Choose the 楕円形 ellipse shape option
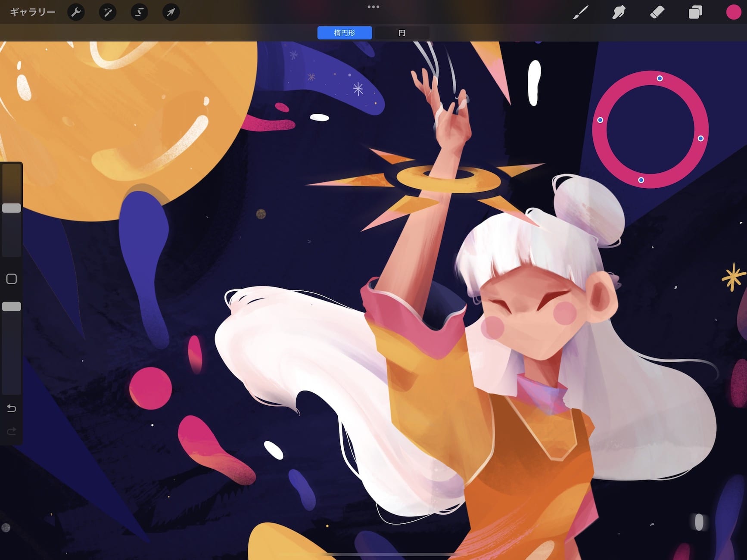Screen dimensions: 747x560 (345, 33)
